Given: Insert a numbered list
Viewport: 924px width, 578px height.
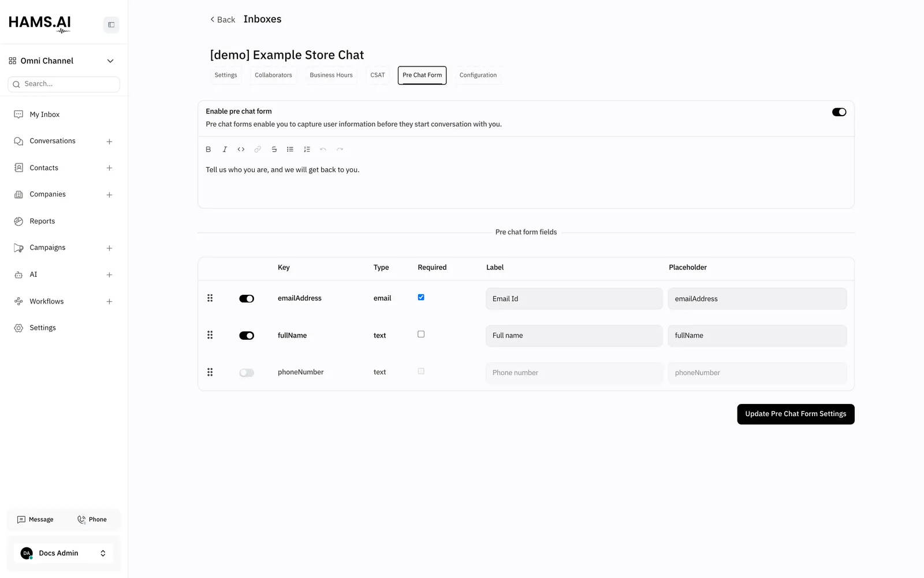Looking at the screenshot, I should click(x=307, y=149).
